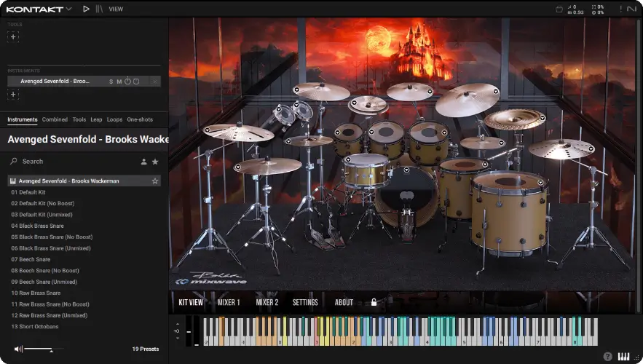This screenshot has height=364, width=643.
Task: Show user presets with the person icon
Action: pyautogui.click(x=143, y=162)
